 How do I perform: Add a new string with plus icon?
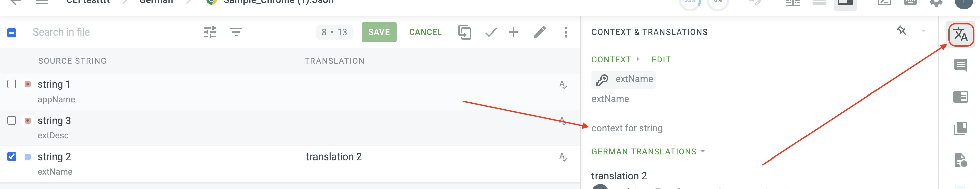point(513,32)
